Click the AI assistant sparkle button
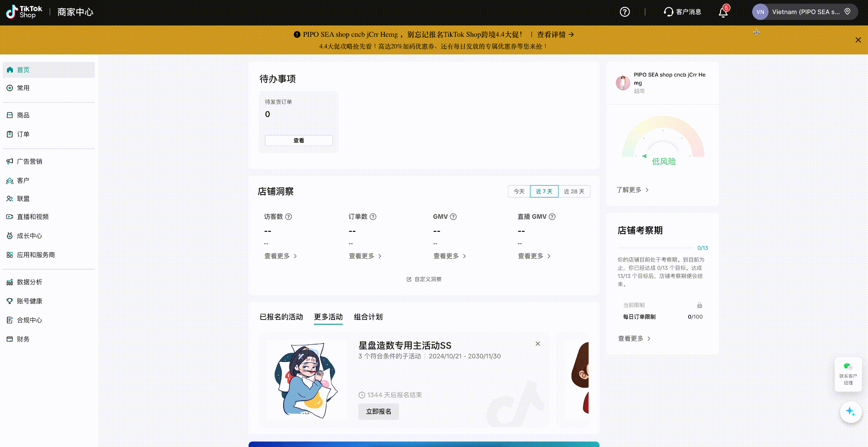 click(850, 412)
